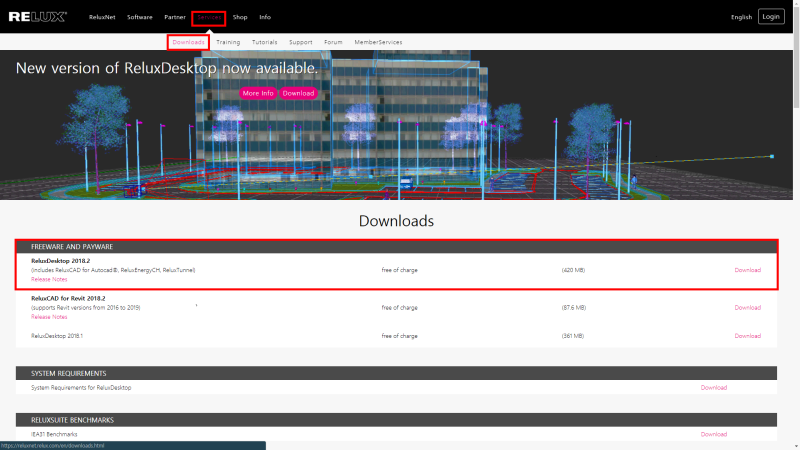Switch to the Downloads sub-tab

[188, 42]
